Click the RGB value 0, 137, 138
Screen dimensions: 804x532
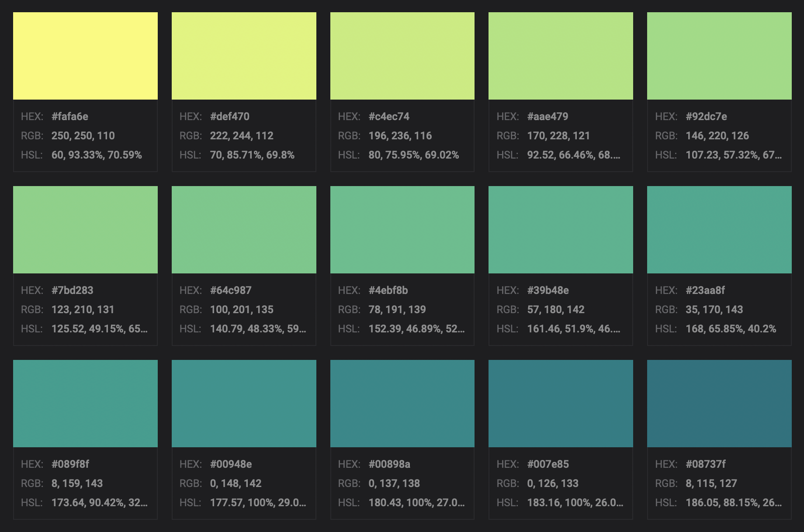pyautogui.click(x=394, y=484)
